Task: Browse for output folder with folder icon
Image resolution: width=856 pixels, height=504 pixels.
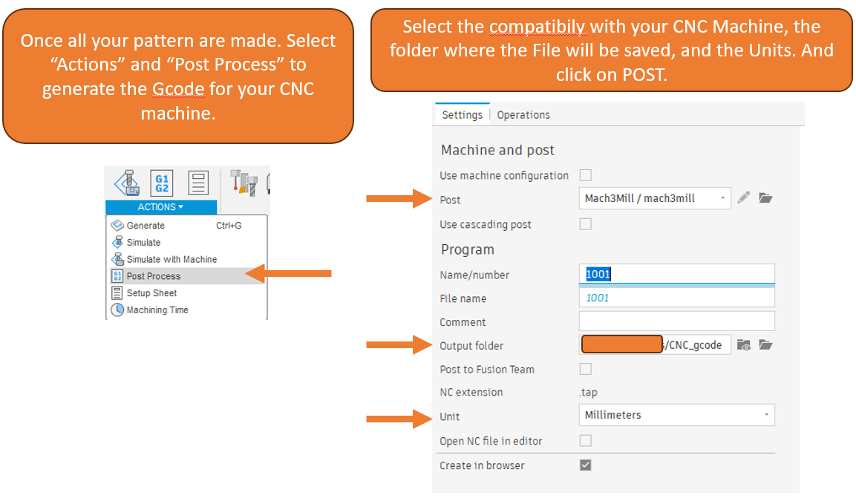Action: (x=765, y=345)
